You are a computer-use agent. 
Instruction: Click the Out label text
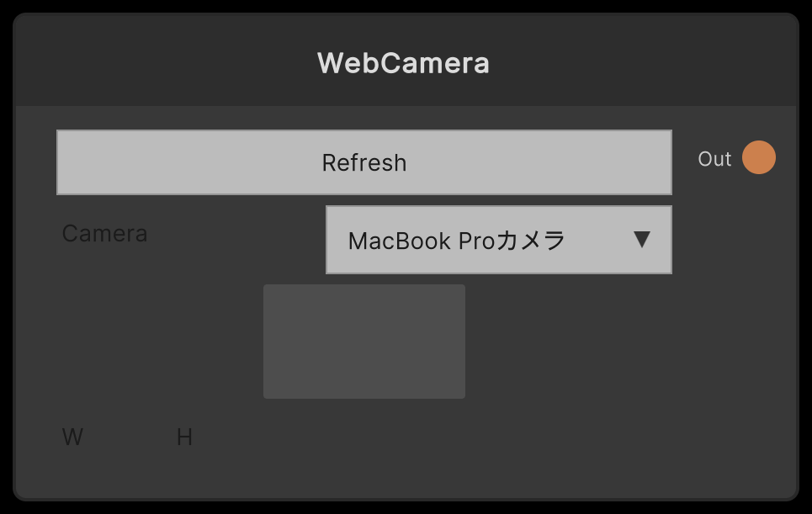(714, 158)
